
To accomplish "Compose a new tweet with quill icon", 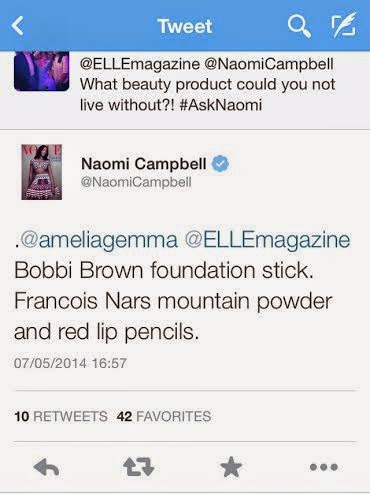I will coord(344,25).
